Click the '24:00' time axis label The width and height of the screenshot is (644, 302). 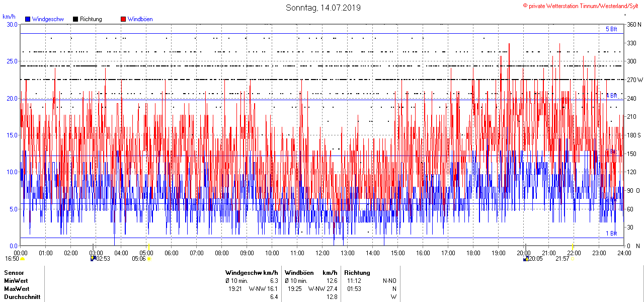[x=624, y=253]
